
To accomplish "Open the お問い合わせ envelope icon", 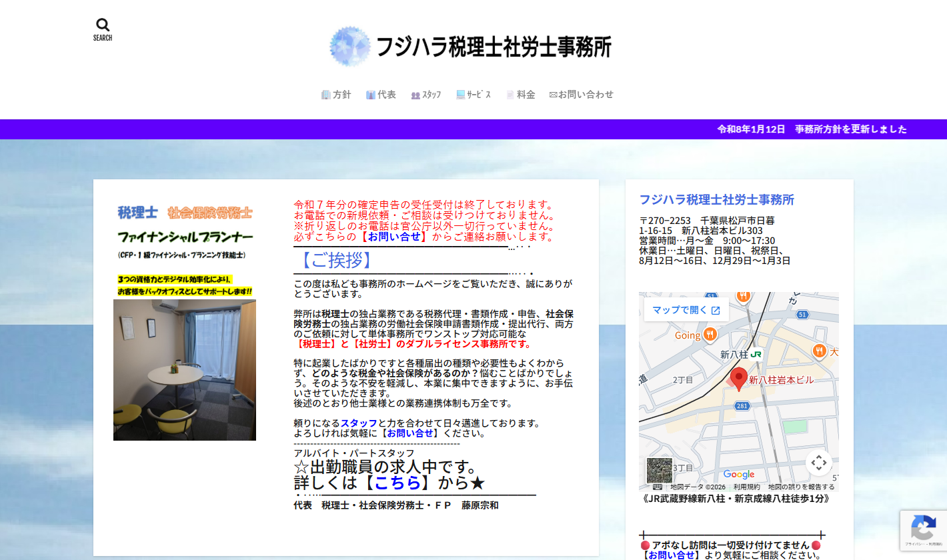I will [554, 94].
